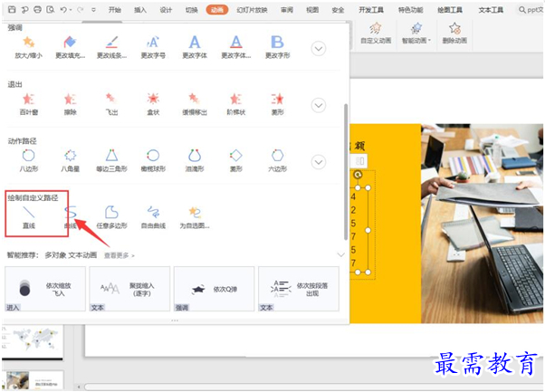Click the save icon in quick toolbar

pos(12,10)
